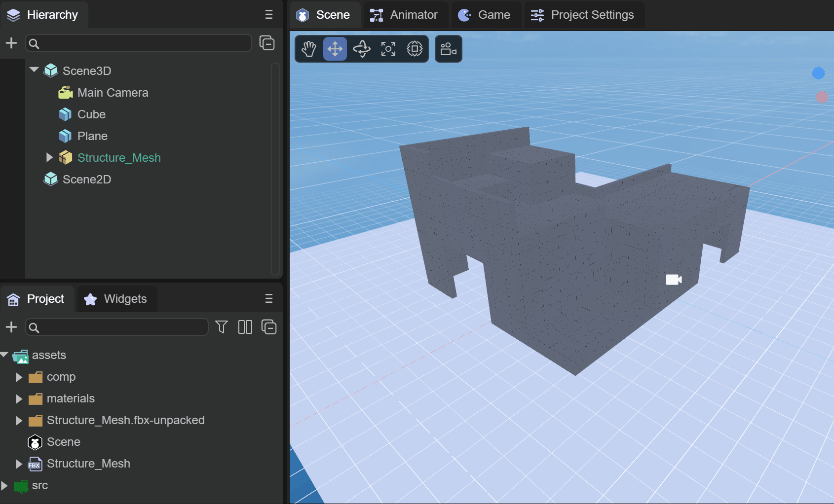Image resolution: width=834 pixels, height=504 pixels.
Task: Select the Rotate tool
Action: pos(362,49)
